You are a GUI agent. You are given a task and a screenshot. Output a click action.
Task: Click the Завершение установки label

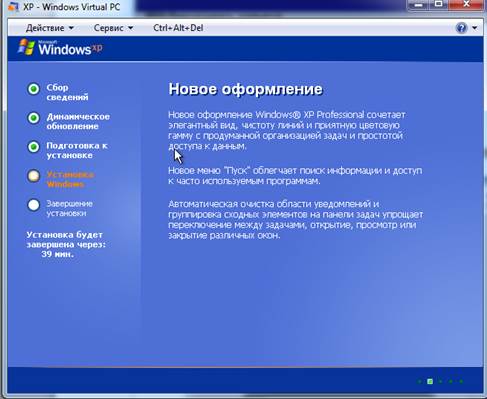pyautogui.click(x=69, y=208)
